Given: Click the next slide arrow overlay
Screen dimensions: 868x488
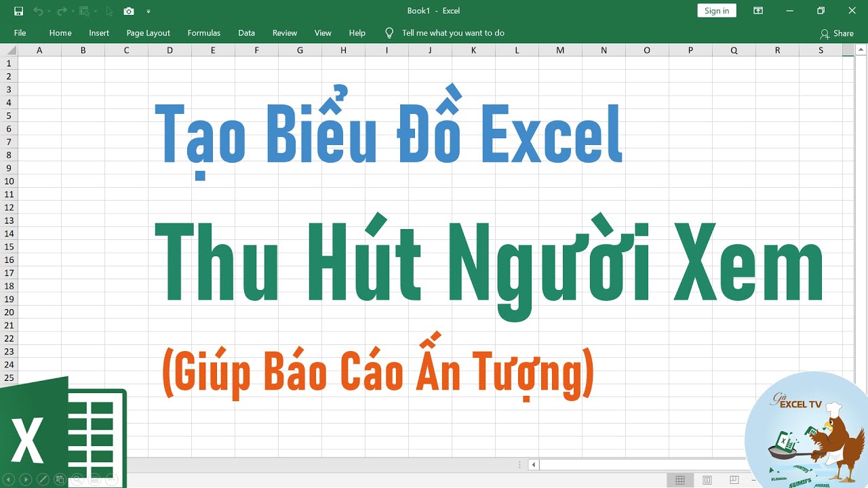Looking at the screenshot, I should 26,479.
